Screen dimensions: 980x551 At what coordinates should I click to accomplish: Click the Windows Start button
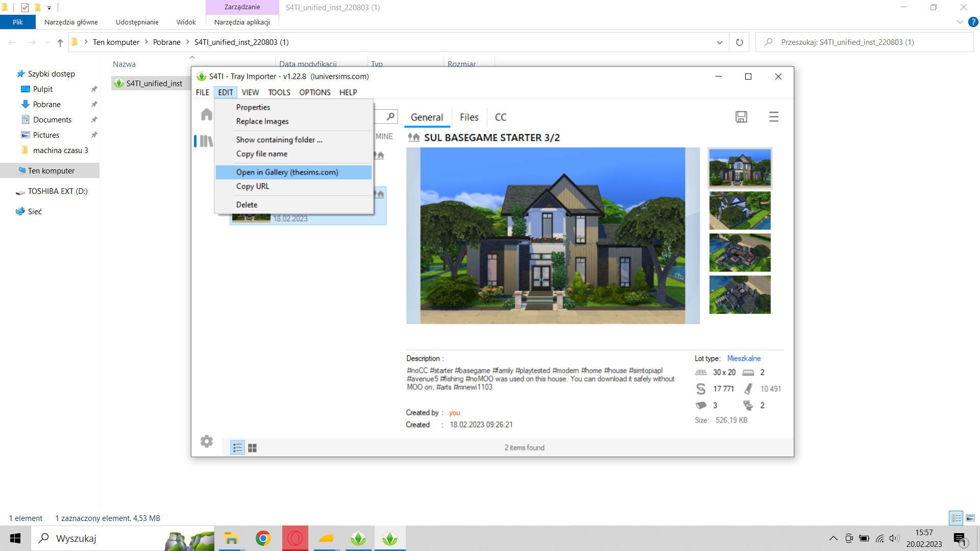(x=15, y=538)
